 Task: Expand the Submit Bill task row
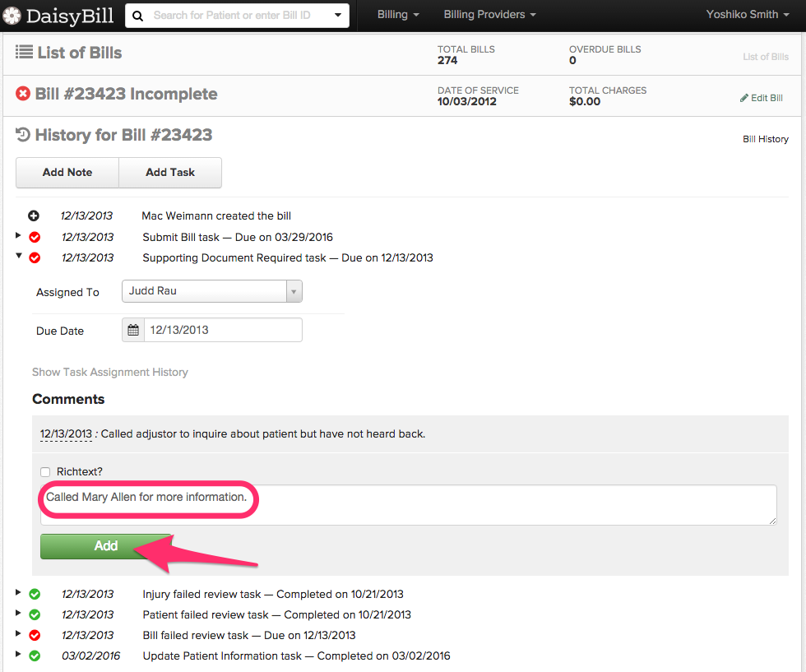point(18,235)
